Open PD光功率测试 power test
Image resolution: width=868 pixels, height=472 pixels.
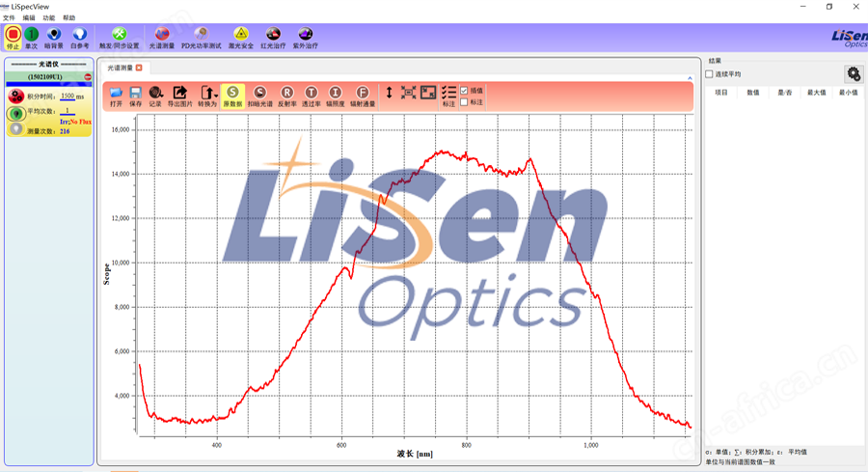click(202, 38)
